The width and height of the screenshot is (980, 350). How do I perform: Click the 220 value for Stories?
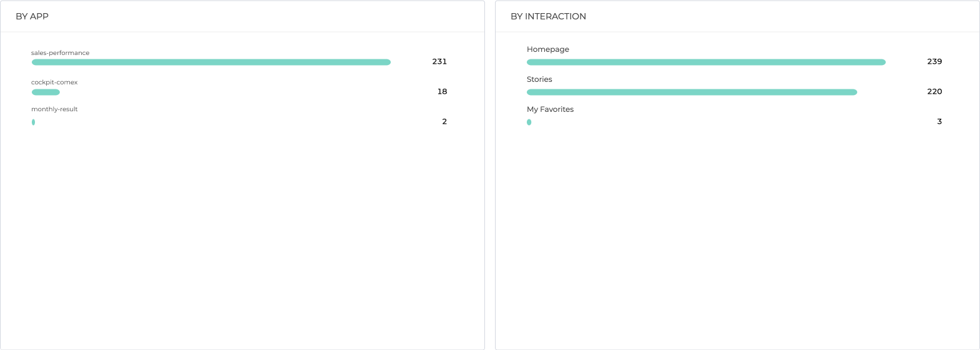pyautogui.click(x=934, y=91)
